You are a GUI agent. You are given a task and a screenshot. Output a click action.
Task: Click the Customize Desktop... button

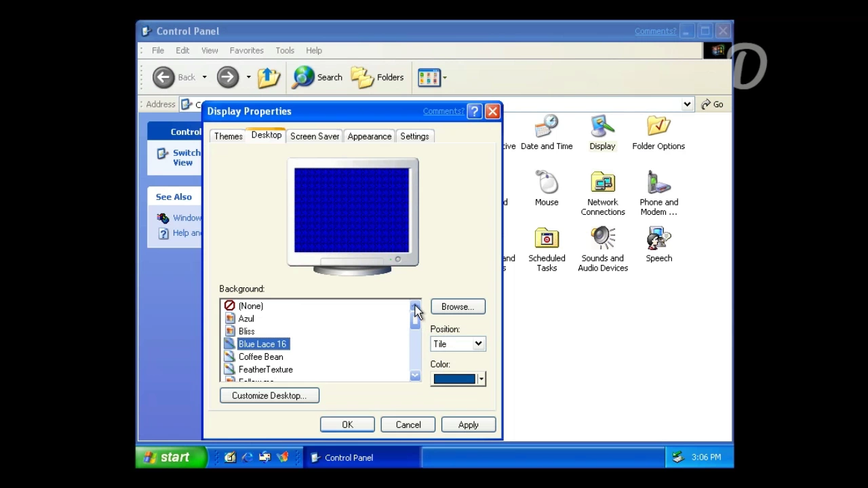[269, 396]
